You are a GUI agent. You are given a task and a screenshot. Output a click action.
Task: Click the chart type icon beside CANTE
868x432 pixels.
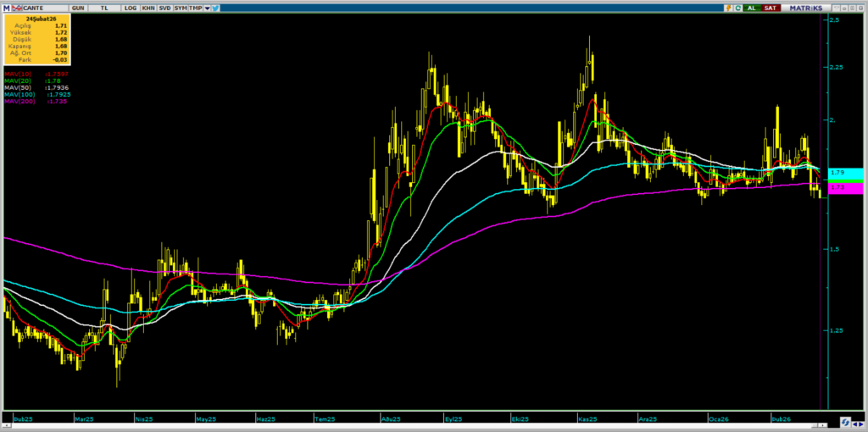pyautogui.click(x=17, y=8)
